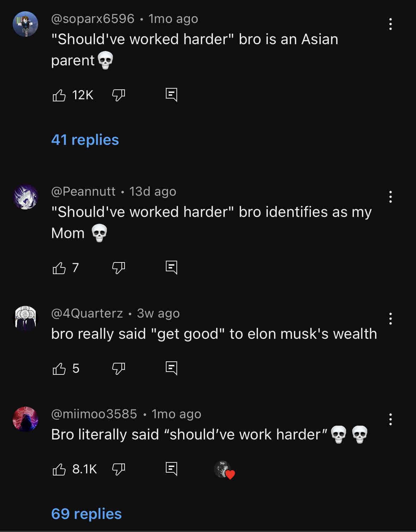Screen dimensions: 416x532
Task: Open options menu for @soparx6596 comment
Action: [x=390, y=24]
